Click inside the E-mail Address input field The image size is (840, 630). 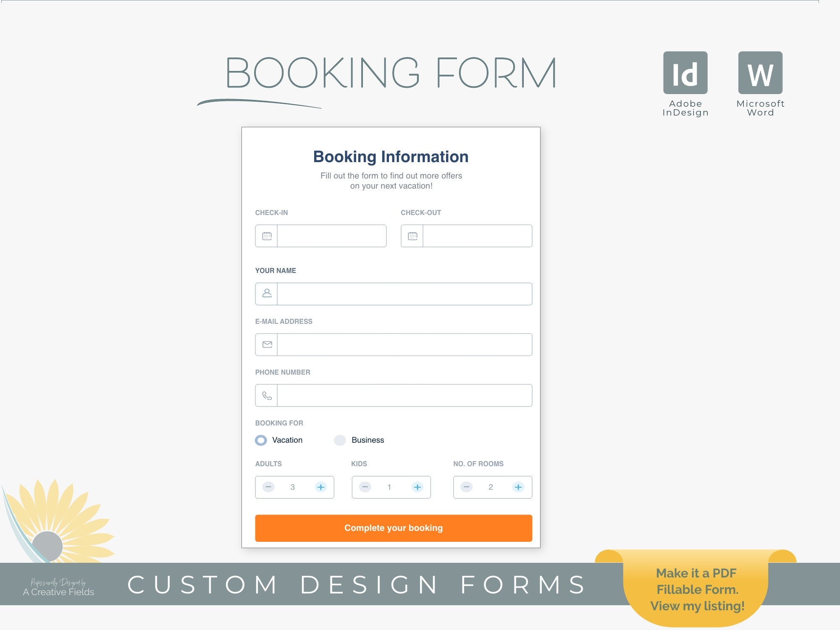click(403, 344)
